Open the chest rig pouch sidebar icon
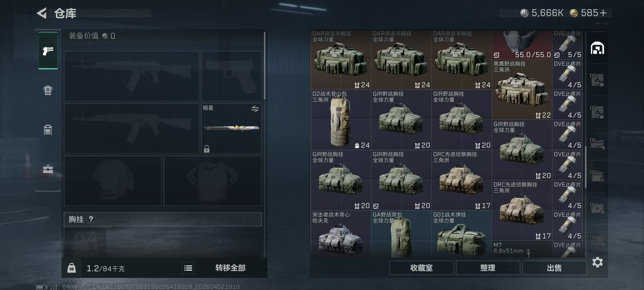 [x=48, y=130]
